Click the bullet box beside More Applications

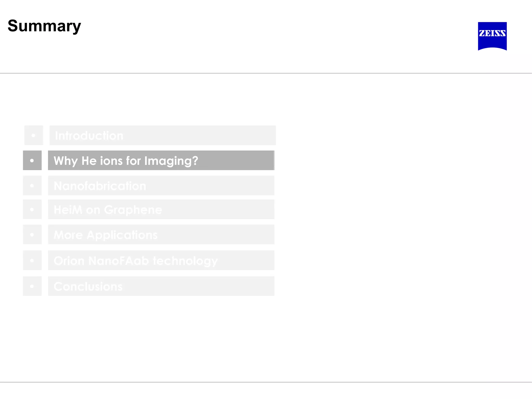32,235
